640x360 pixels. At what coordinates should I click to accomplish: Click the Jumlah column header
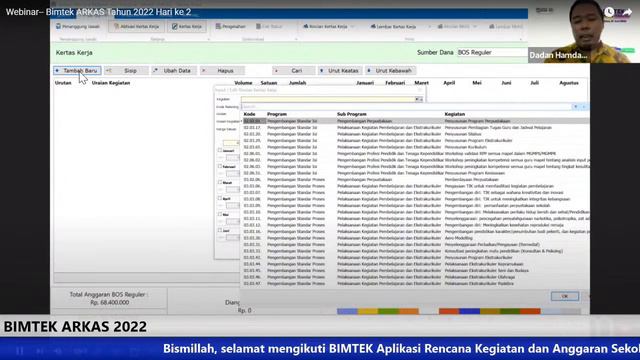click(x=297, y=83)
